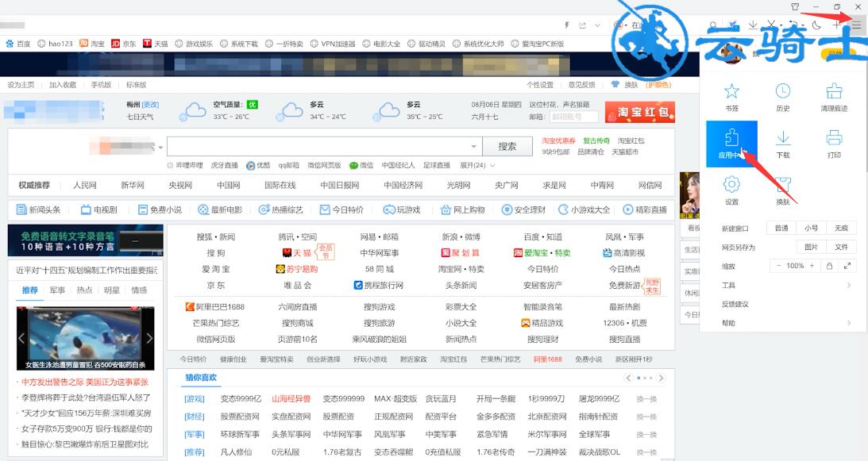
Task: Open search engine selector dropdown arrow
Action: [160, 148]
